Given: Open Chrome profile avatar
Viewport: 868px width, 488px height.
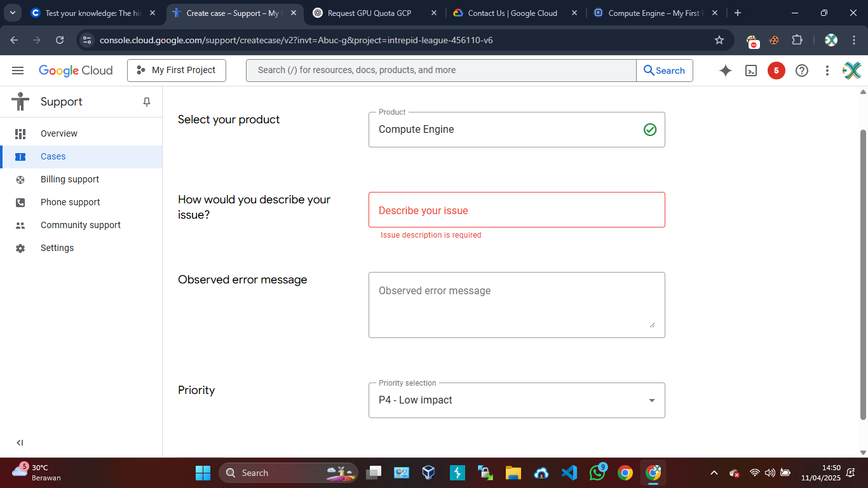Looking at the screenshot, I should (831, 40).
